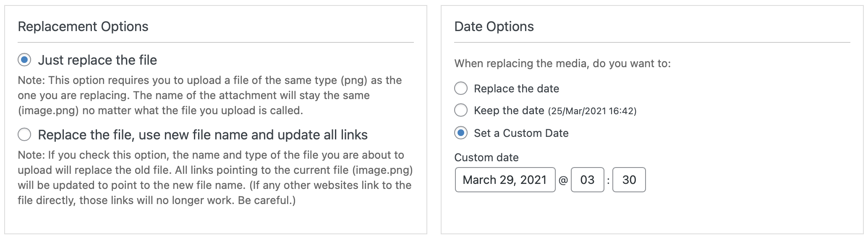Click the 'Replace the date' label text
The image size is (868, 241).
point(516,89)
